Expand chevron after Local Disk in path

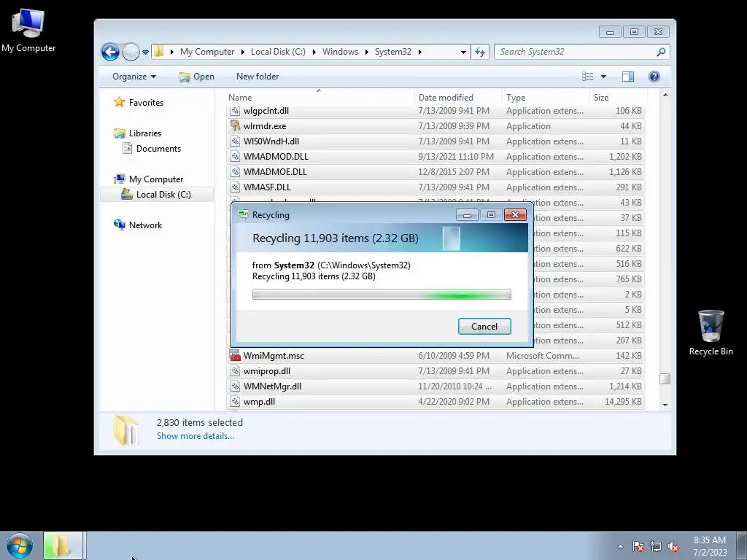[x=314, y=52]
